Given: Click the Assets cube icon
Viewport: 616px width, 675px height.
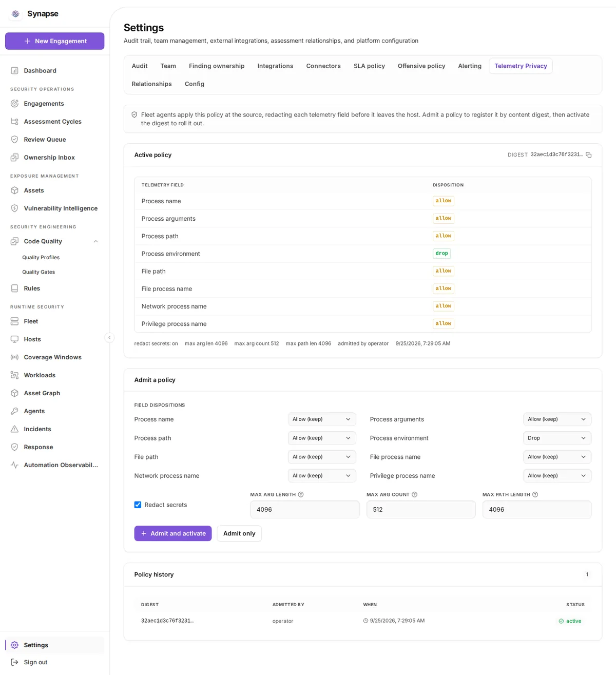Looking at the screenshot, I should pyautogui.click(x=14, y=190).
